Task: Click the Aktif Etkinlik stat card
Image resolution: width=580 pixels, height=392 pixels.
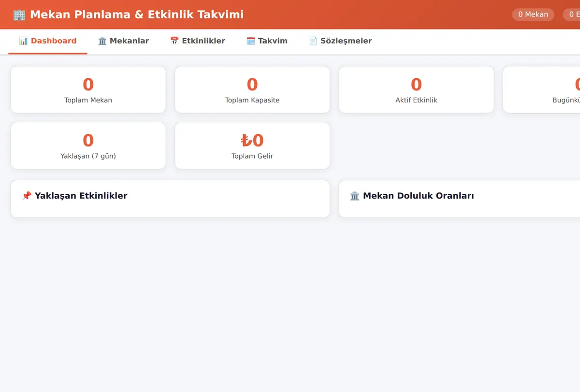Action: point(416,90)
